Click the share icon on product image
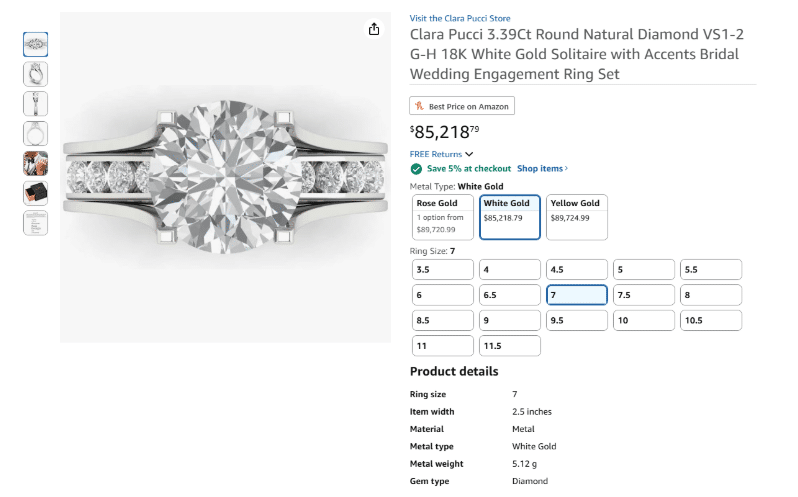This screenshot has height=497, width=798. click(374, 30)
